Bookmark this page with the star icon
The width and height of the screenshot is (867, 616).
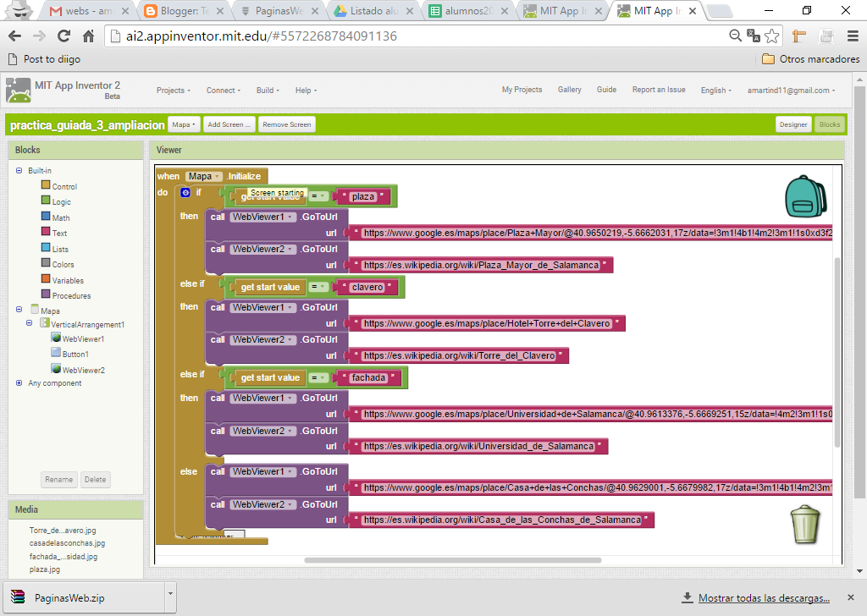tap(772, 36)
